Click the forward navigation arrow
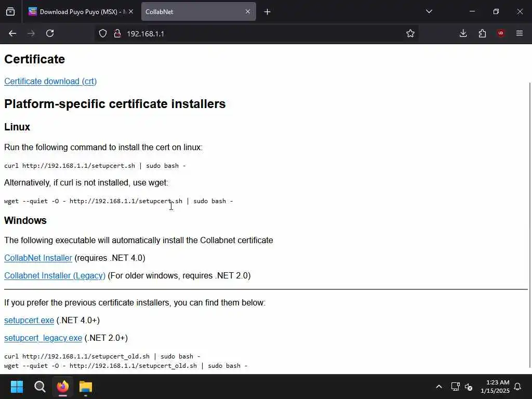The image size is (532, 399). [31, 33]
